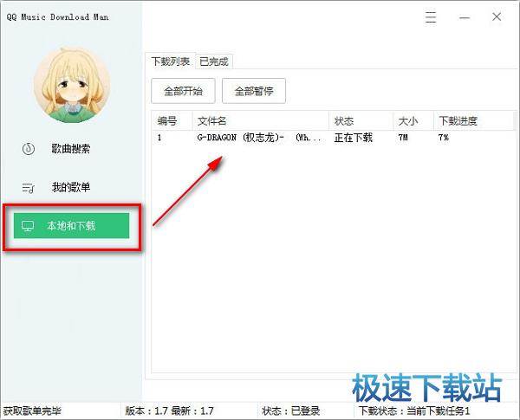Click the 文件名 column header

[261, 121]
